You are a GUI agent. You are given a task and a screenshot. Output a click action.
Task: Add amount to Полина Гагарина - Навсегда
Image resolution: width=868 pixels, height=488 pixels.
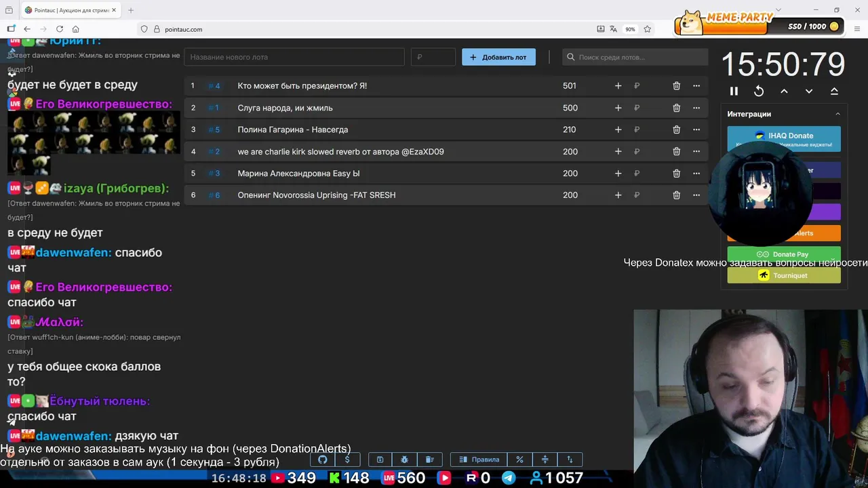618,129
